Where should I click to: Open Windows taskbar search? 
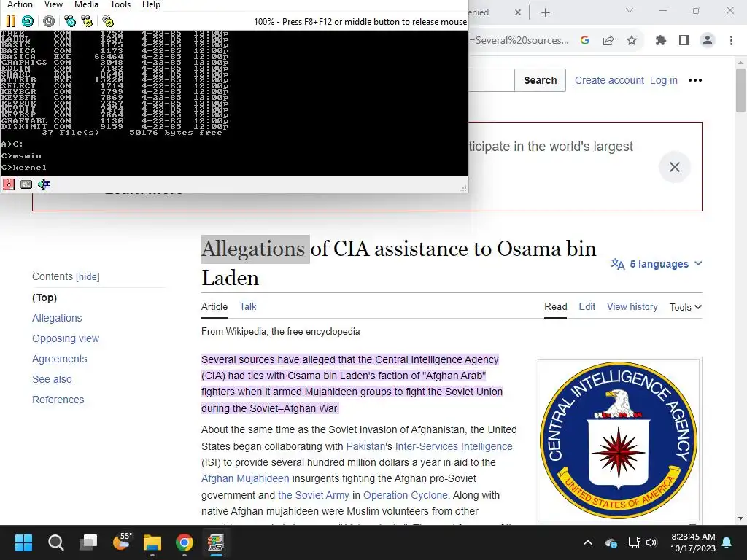(x=55, y=542)
